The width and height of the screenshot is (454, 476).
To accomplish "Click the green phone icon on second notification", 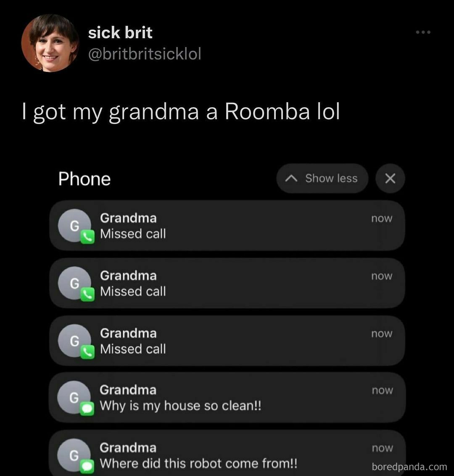I will tap(87, 294).
